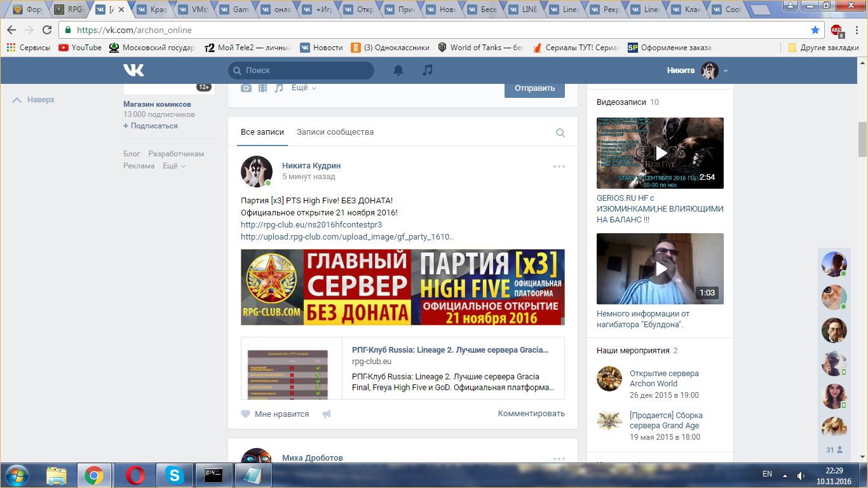
Task: Click the VK logo in the header
Action: click(x=133, y=71)
